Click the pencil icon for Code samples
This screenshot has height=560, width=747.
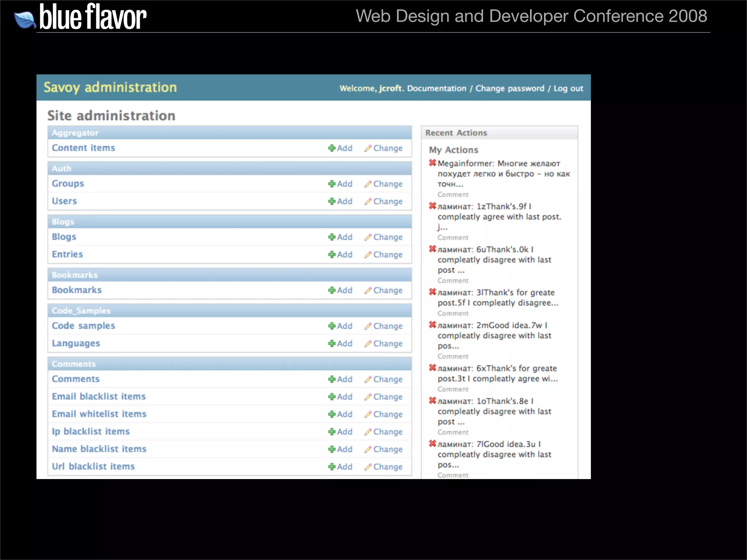tap(368, 326)
